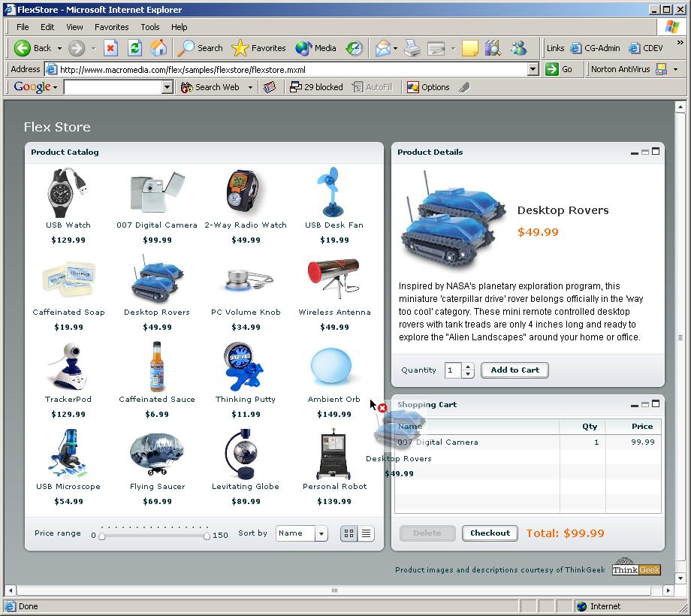This screenshot has width=691, height=616.
Task: Click the Mail envelope icon
Action: pos(382,48)
